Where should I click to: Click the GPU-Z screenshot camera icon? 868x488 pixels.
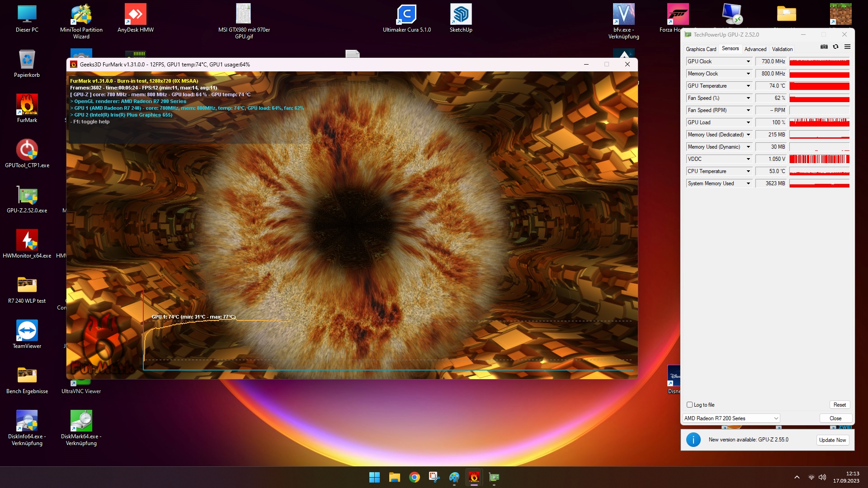point(824,47)
